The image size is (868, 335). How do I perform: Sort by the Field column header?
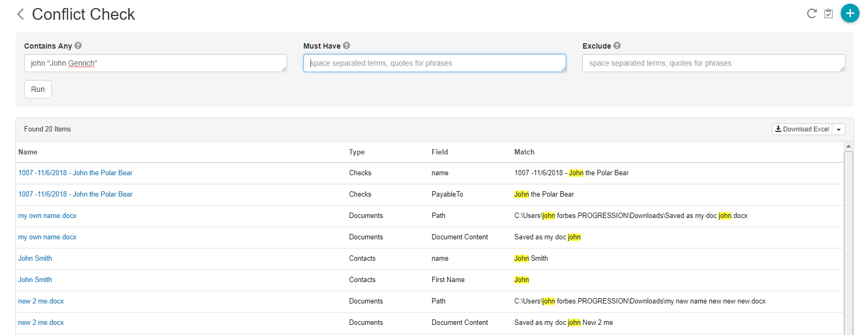click(x=440, y=152)
